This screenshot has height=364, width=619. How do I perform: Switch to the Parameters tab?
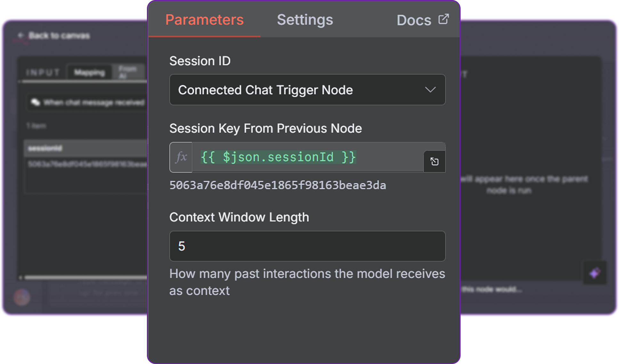[204, 20]
